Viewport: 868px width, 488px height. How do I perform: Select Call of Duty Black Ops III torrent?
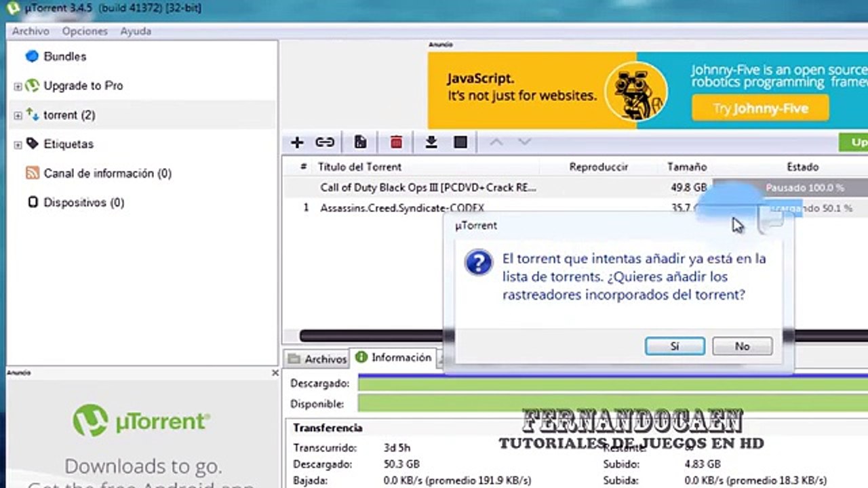coord(429,187)
